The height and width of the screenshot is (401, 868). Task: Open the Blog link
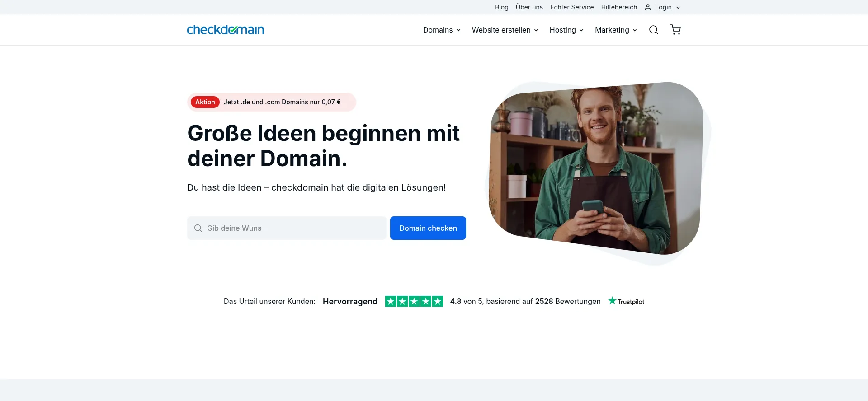click(x=502, y=7)
